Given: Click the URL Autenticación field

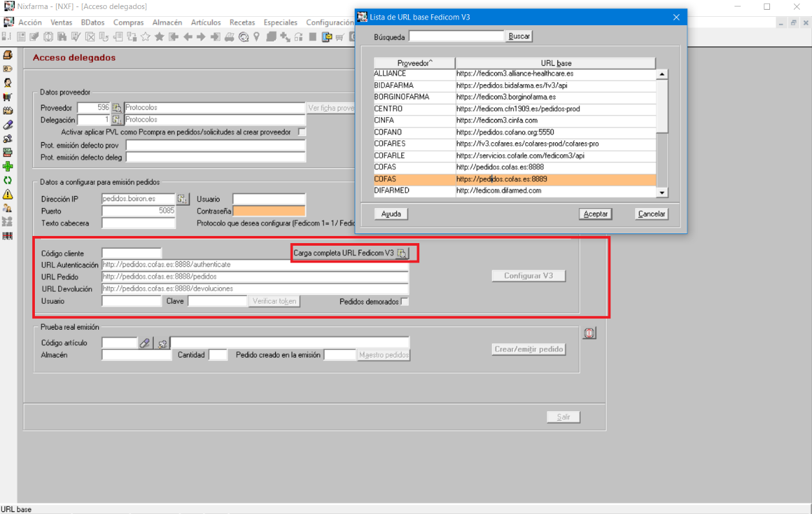Looking at the screenshot, I should (255, 265).
